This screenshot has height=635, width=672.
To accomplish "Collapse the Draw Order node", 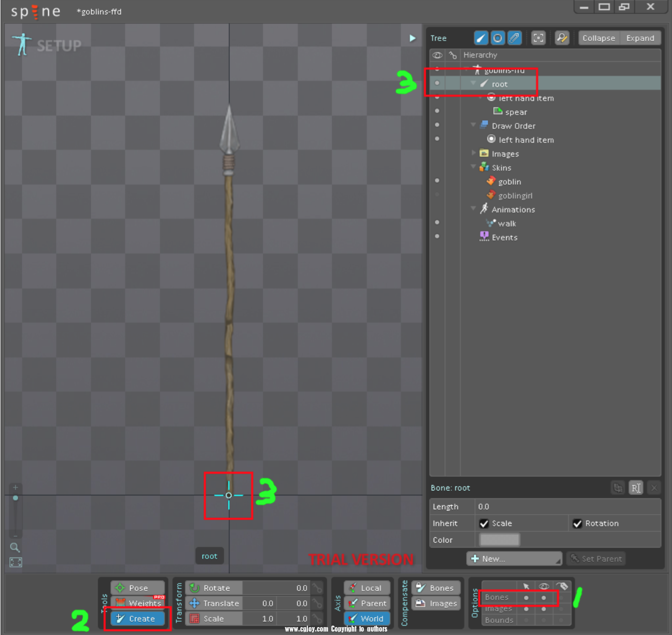I will (x=473, y=125).
